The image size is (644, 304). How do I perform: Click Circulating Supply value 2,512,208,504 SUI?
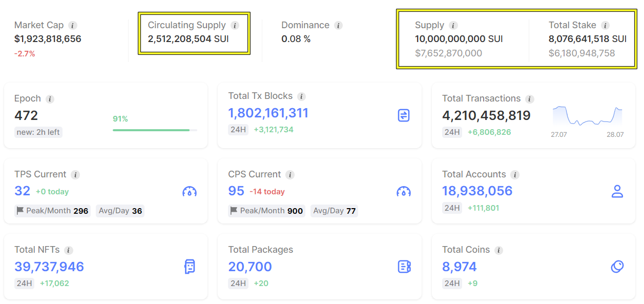188,39
